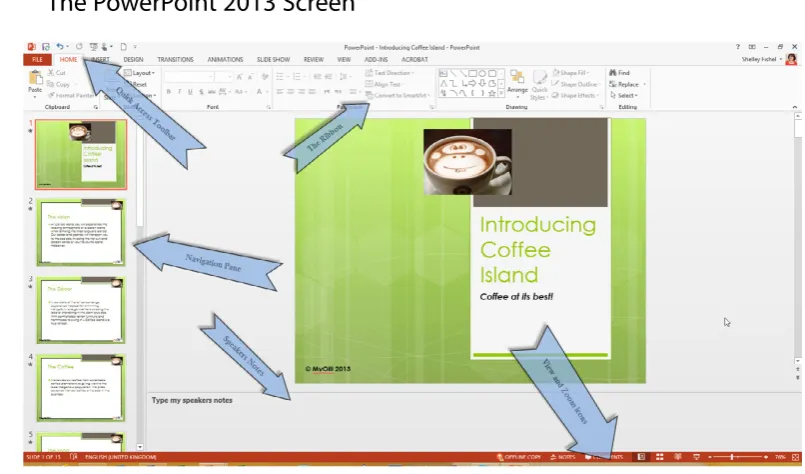Open Shape Fill dropdown
Viewport: 805px width, 474px height.
(571, 73)
